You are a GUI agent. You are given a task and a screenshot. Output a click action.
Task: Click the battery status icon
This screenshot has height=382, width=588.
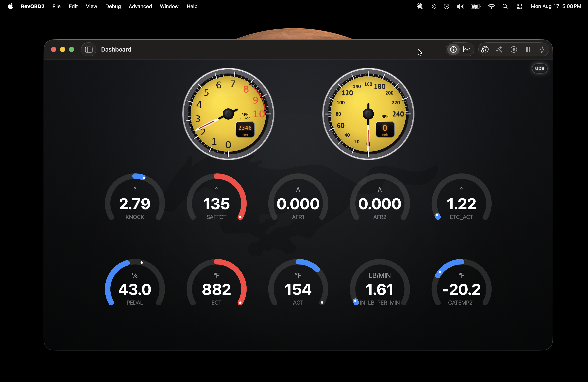[476, 6]
